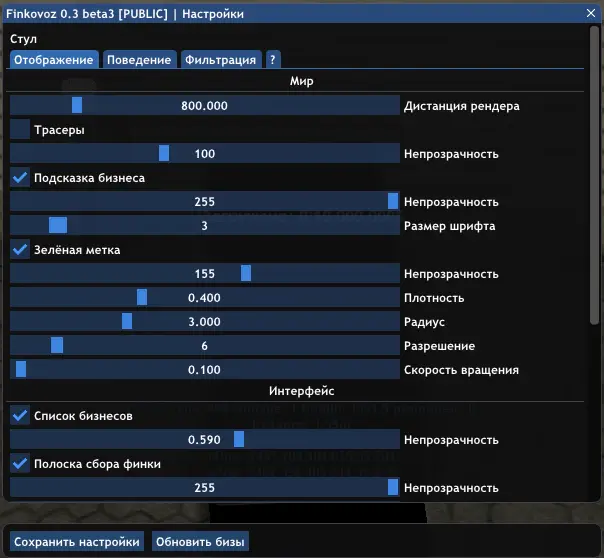Enable the Трасеры checkbox
This screenshot has width=604, height=558.
(20, 130)
